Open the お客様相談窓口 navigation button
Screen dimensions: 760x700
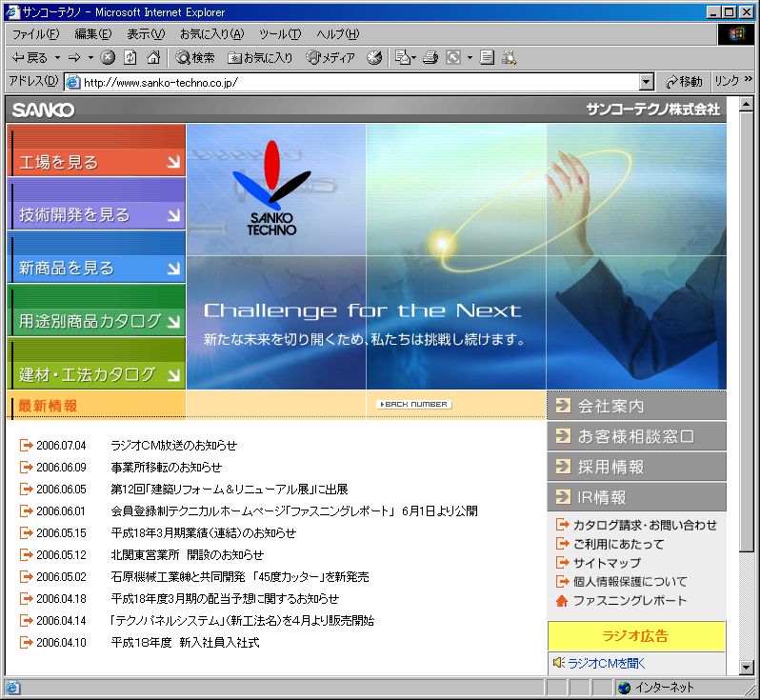pyautogui.click(x=636, y=436)
